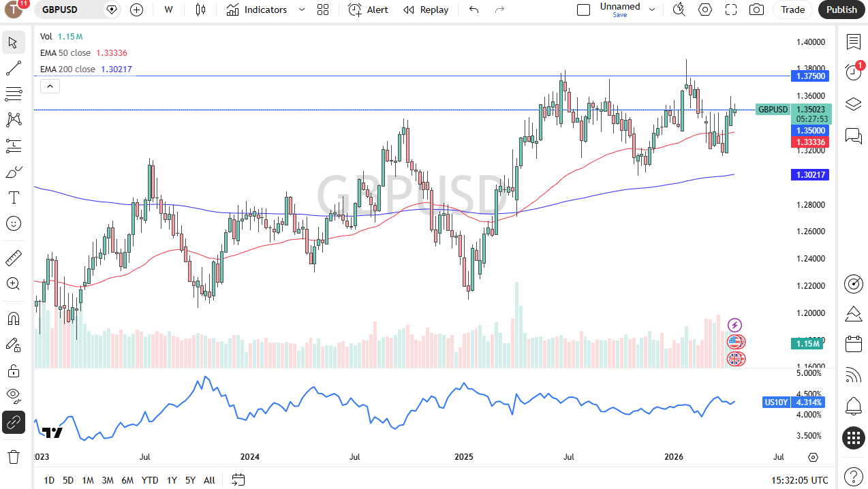Toggle the Unnamed layout checkbox
The width and height of the screenshot is (868, 489).
583,10
